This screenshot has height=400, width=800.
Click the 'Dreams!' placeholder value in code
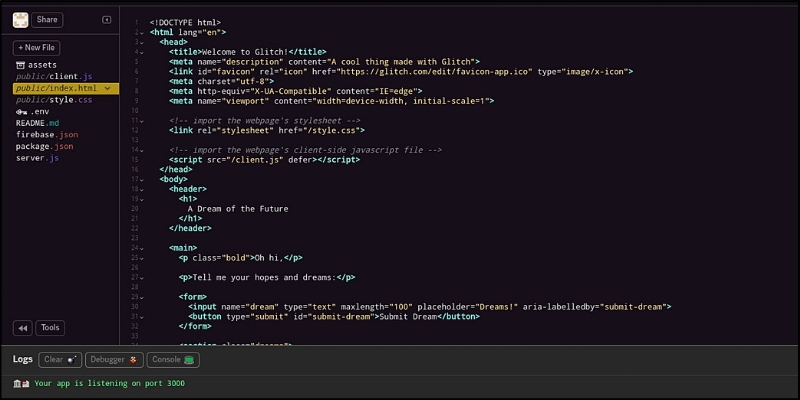click(497, 307)
